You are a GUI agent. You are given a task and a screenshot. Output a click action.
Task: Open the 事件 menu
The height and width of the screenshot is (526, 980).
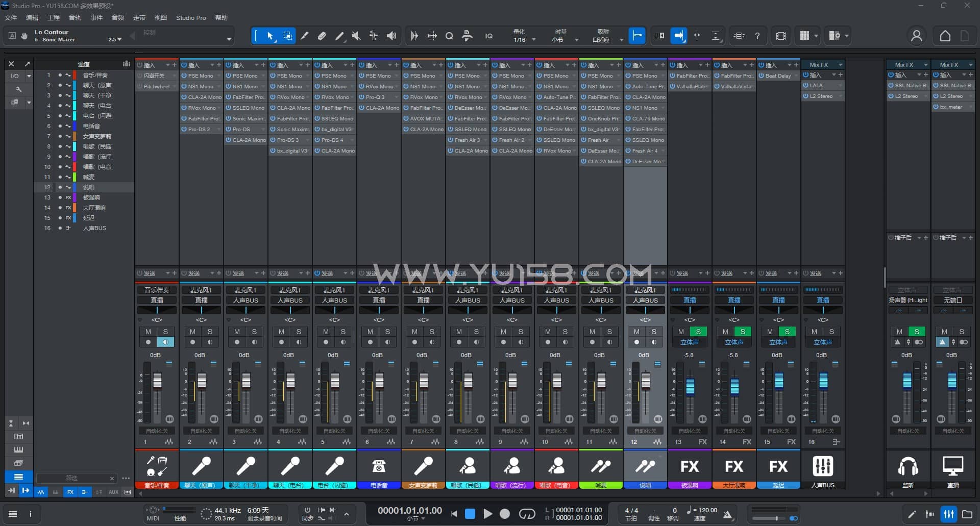96,17
